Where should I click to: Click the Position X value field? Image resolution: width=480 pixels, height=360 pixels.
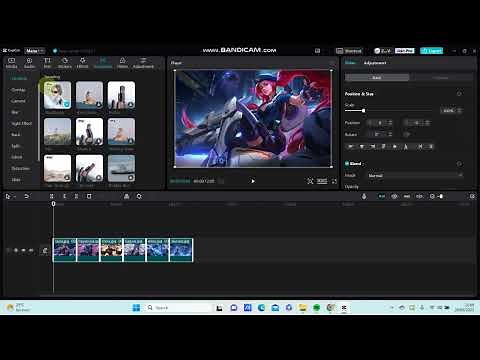[x=379, y=123]
